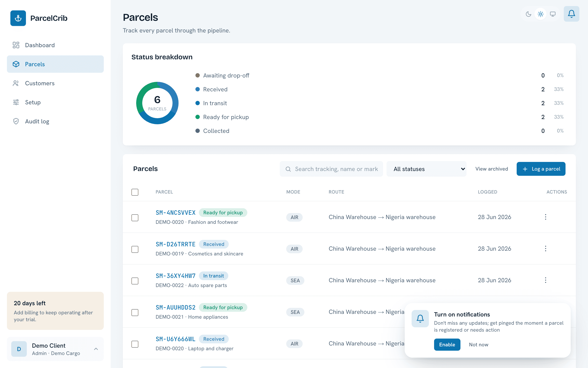The height and width of the screenshot is (368, 588).
Task: Click the Audit log shield icon
Action: pos(16,121)
